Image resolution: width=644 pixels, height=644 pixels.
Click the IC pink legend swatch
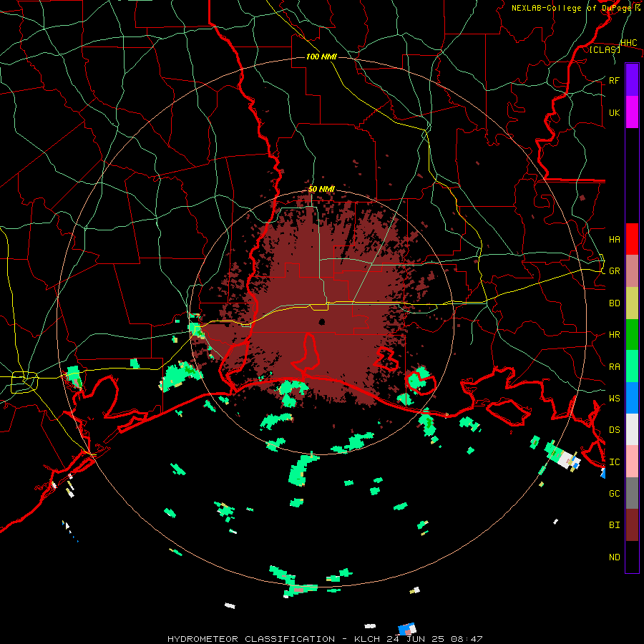tap(632, 462)
